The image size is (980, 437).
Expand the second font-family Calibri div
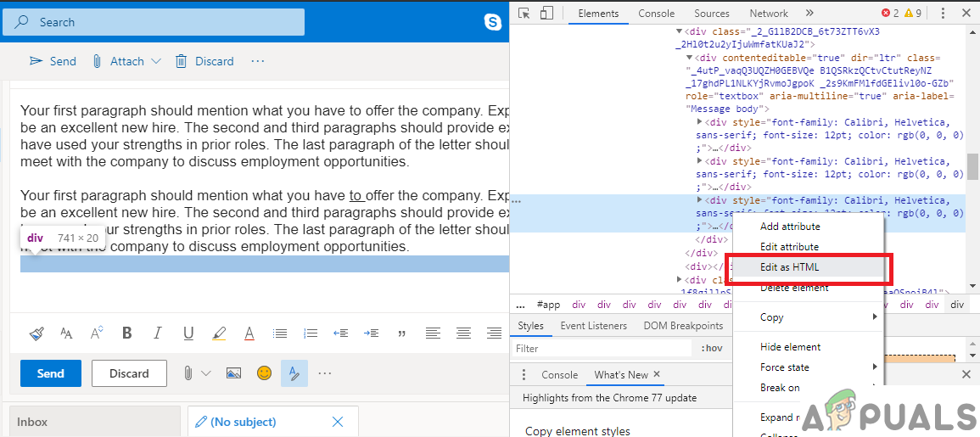[x=699, y=160]
